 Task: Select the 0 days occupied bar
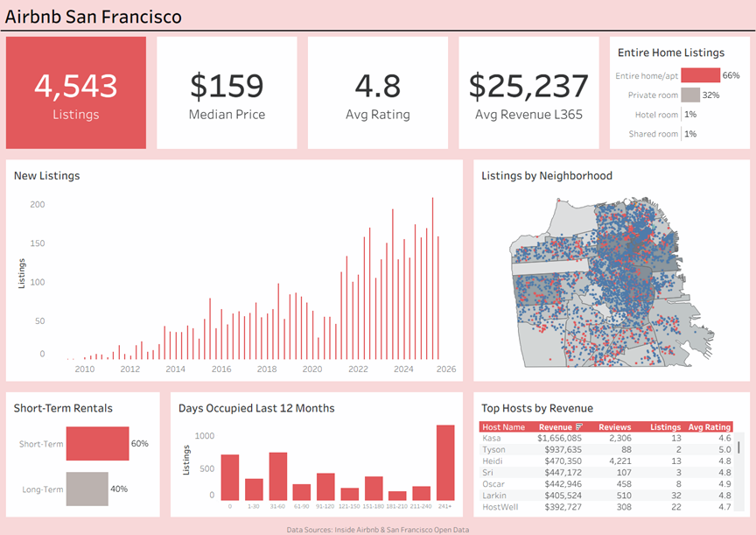click(x=230, y=477)
